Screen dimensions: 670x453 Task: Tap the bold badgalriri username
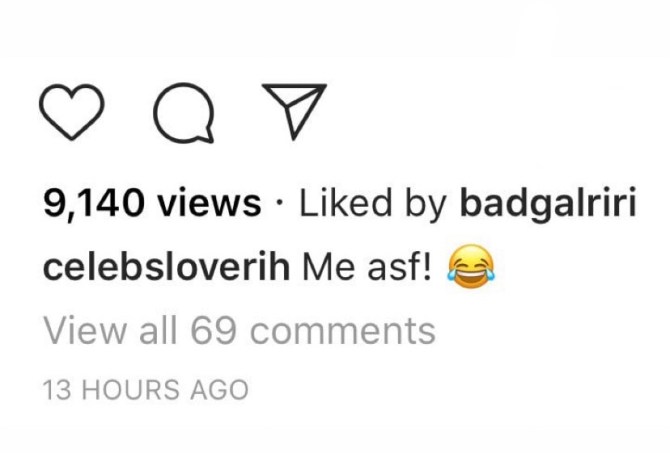(x=543, y=205)
